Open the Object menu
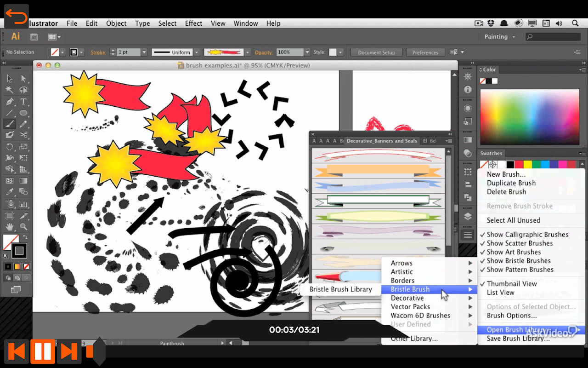Viewport: 588px width, 368px height. coord(116,23)
